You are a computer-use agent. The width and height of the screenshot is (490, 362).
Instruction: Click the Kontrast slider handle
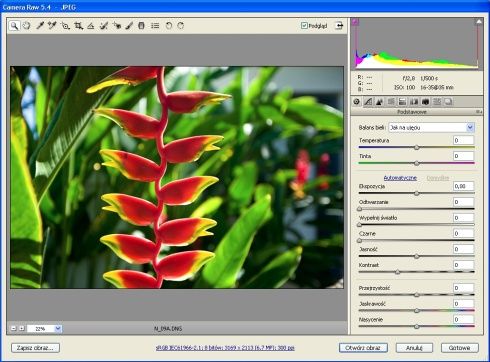point(397,272)
